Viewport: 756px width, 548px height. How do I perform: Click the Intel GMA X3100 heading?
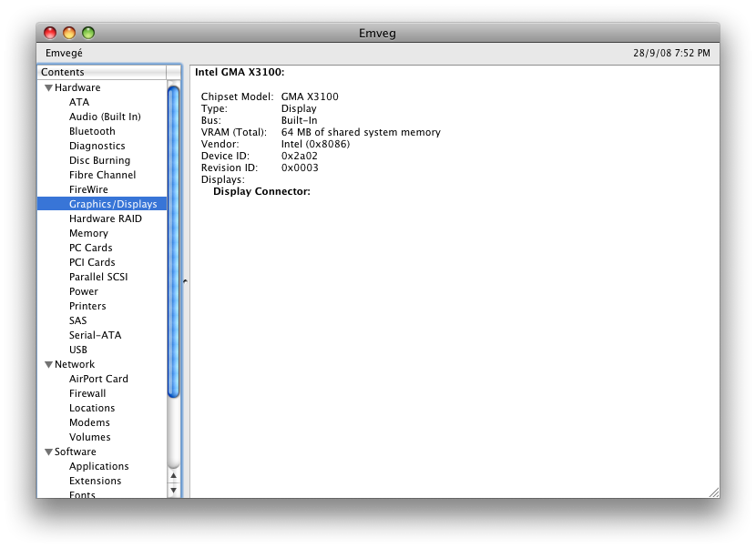[240, 72]
